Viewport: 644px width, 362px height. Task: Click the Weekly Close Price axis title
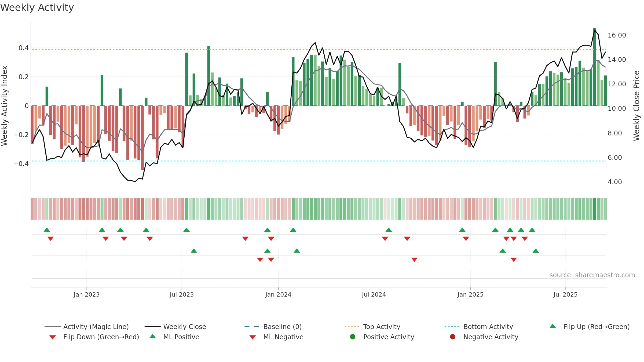636,106
